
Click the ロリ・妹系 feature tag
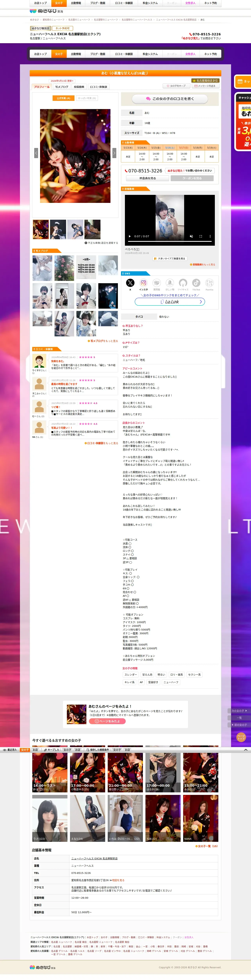(177, 675)
